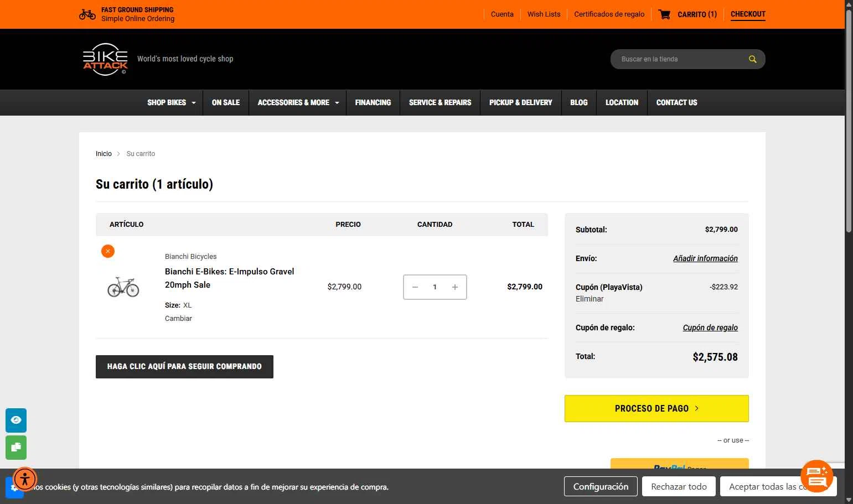Open the Financing menu item
Image resolution: width=853 pixels, height=504 pixels.
click(x=373, y=103)
